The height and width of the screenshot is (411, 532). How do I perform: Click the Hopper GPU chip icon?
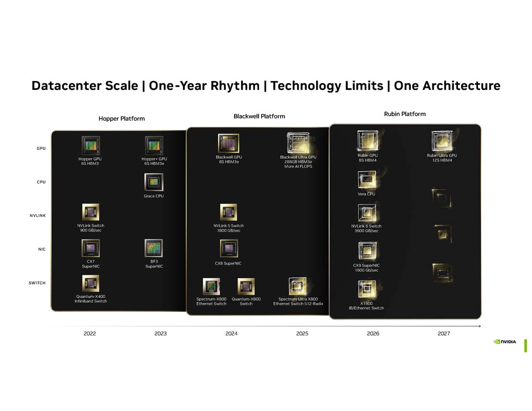point(90,145)
